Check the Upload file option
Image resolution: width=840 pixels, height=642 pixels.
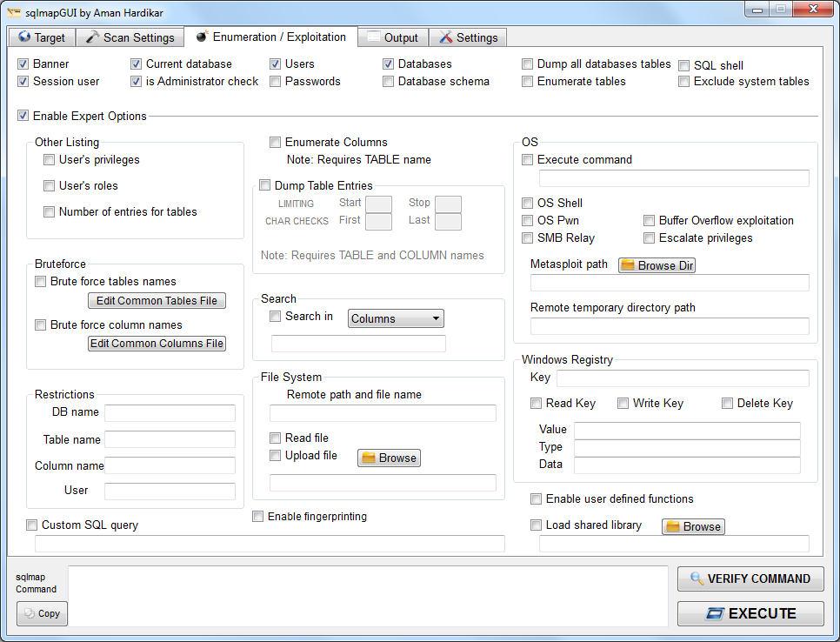(x=276, y=456)
